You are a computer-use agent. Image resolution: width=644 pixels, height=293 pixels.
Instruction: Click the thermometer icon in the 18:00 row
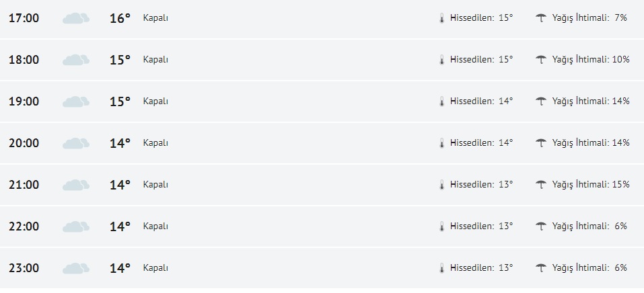[x=442, y=60]
